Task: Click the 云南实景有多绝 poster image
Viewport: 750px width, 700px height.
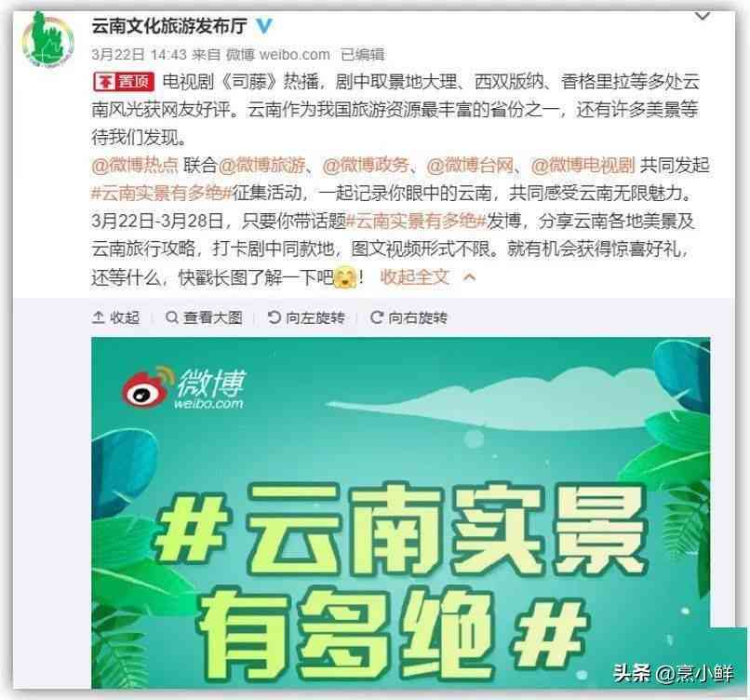Action: point(401,513)
